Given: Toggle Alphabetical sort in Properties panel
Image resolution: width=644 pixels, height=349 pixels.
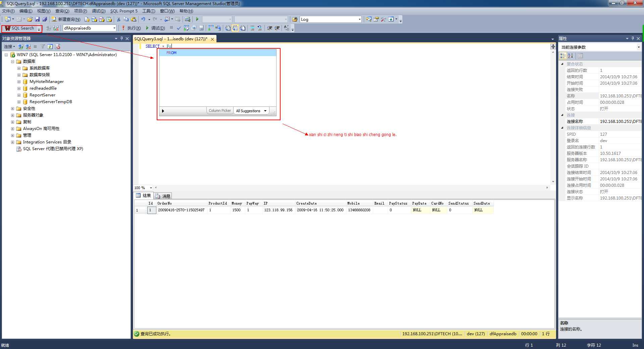Looking at the screenshot, I should [571, 56].
